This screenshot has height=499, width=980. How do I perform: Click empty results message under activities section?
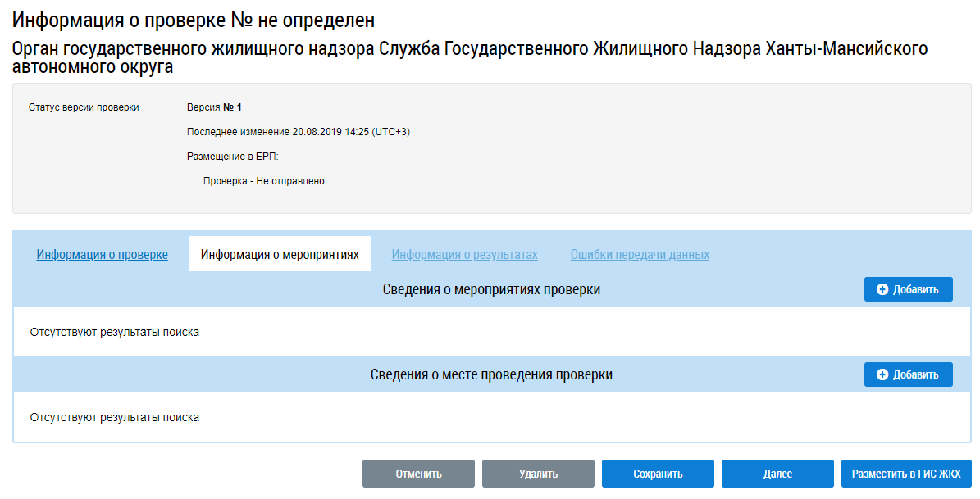coord(115,333)
